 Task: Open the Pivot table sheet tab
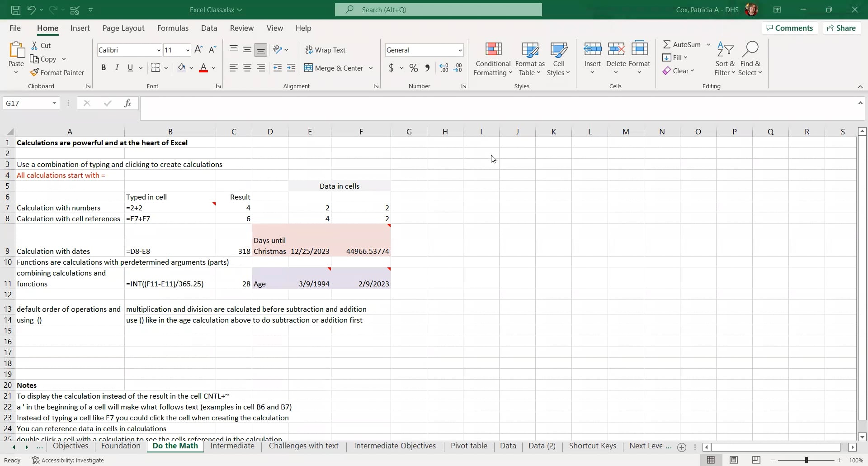click(x=469, y=446)
